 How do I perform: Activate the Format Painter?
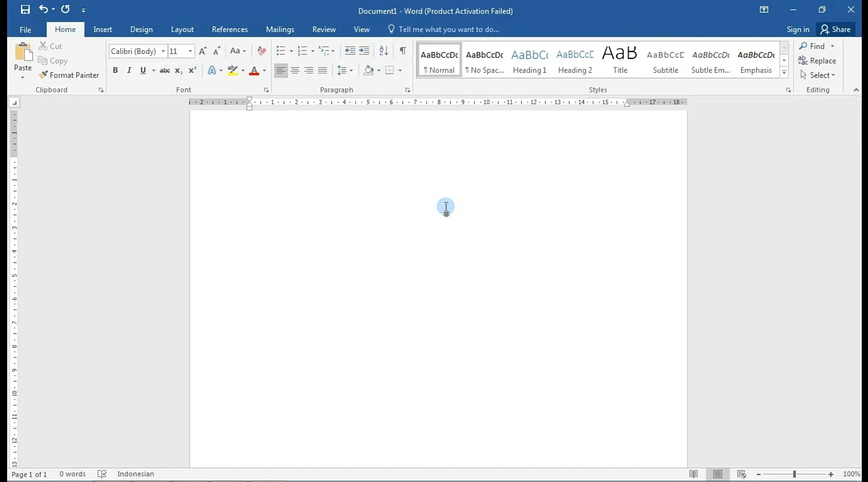point(69,75)
